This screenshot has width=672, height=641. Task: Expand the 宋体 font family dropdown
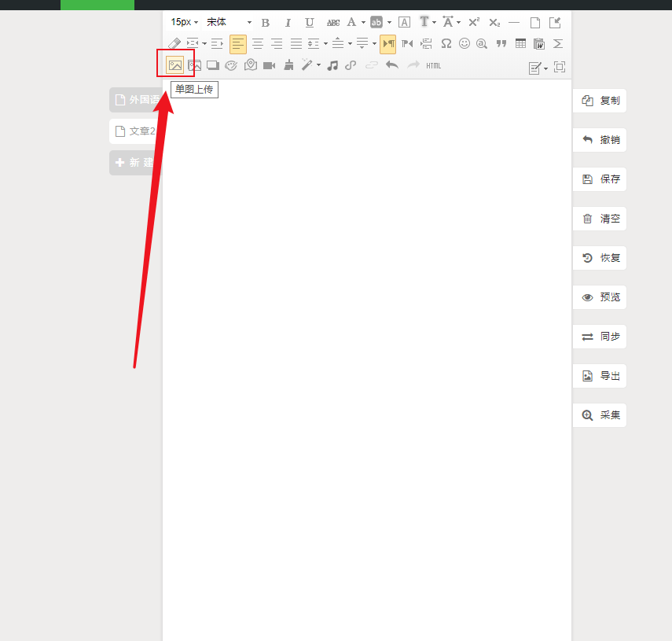(230, 23)
